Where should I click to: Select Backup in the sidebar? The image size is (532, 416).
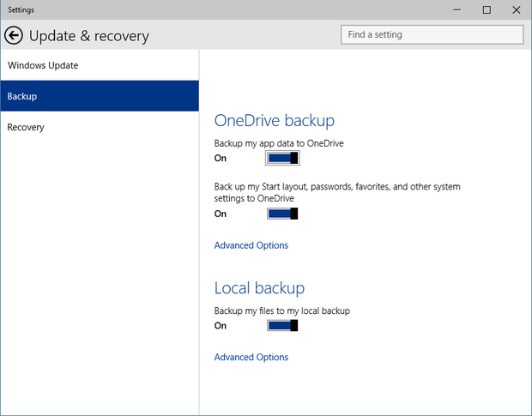(22, 97)
